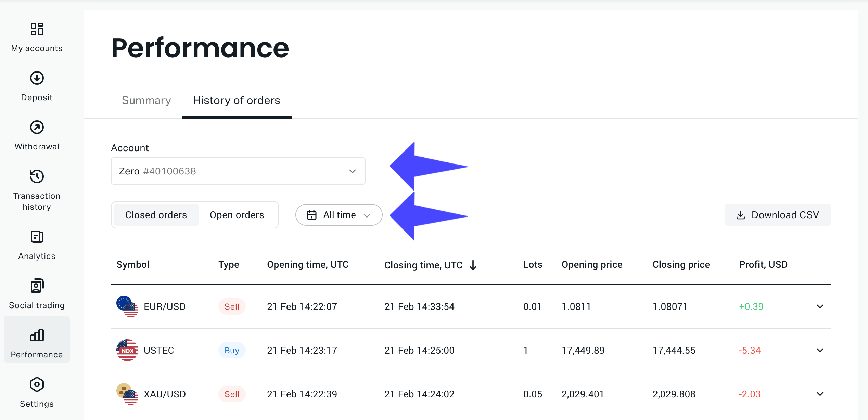Click the Download CSV button
Image resolution: width=868 pixels, height=420 pixels.
click(778, 215)
